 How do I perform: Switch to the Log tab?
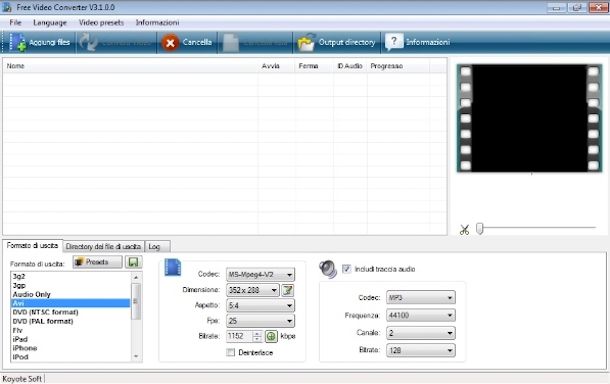click(x=157, y=247)
